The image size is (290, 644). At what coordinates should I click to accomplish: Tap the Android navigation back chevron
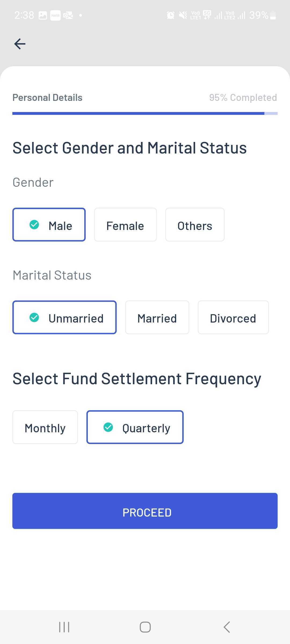pos(227,627)
